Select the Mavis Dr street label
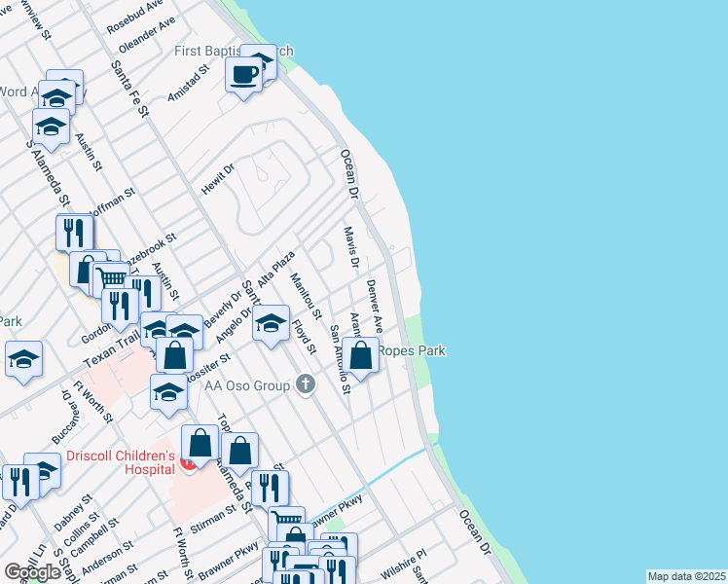The width and height of the screenshot is (728, 584). click(x=351, y=247)
